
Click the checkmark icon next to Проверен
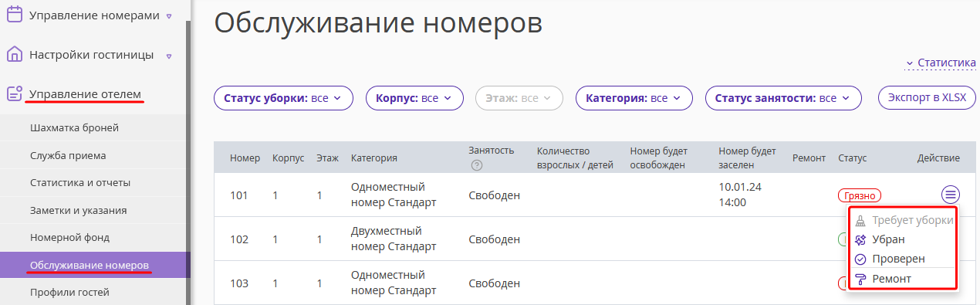[860, 259]
